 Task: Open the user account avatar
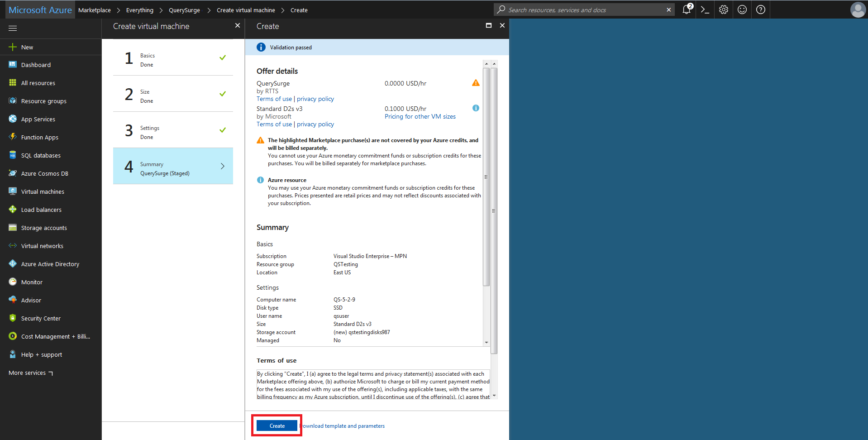point(858,10)
